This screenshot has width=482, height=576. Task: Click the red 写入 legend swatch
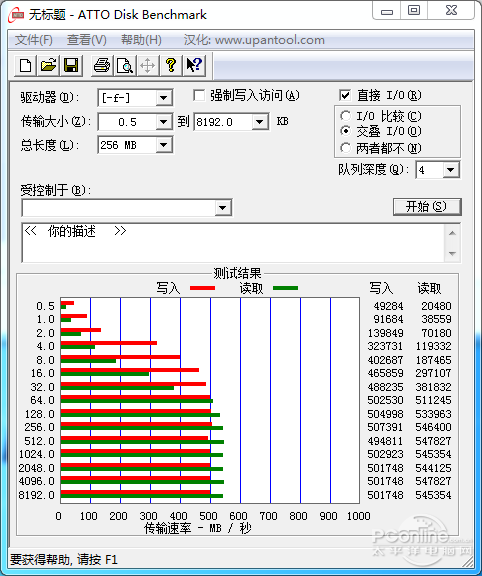click(x=202, y=288)
